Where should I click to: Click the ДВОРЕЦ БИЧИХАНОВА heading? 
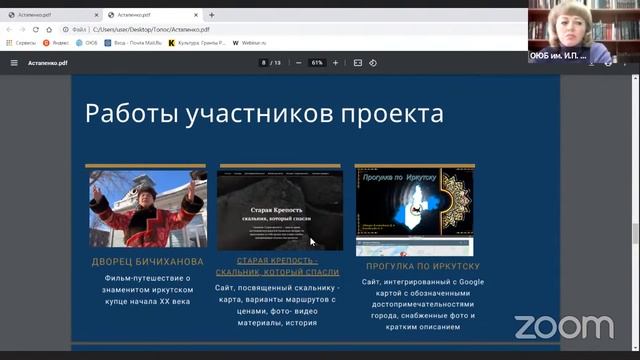(x=147, y=262)
